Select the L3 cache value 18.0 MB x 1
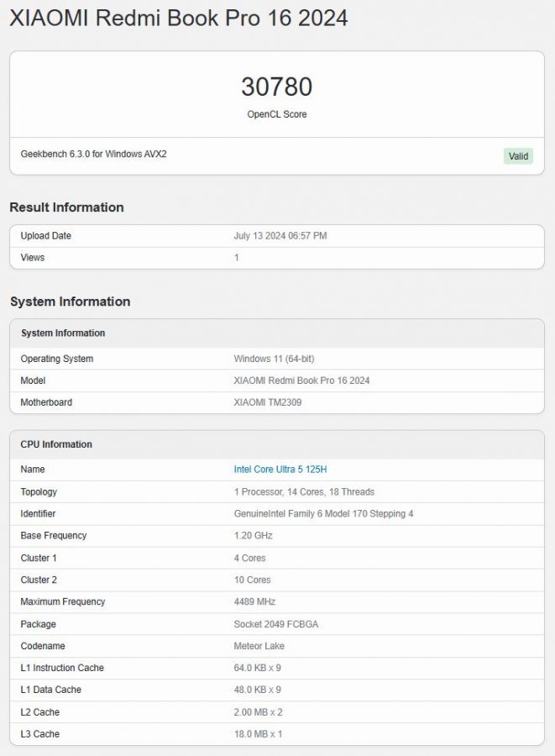The height and width of the screenshot is (756, 555). tap(259, 734)
